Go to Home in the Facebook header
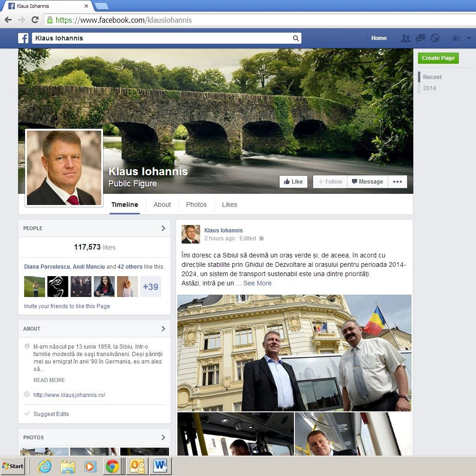This screenshot has width=476, height=476. (379, 38)
